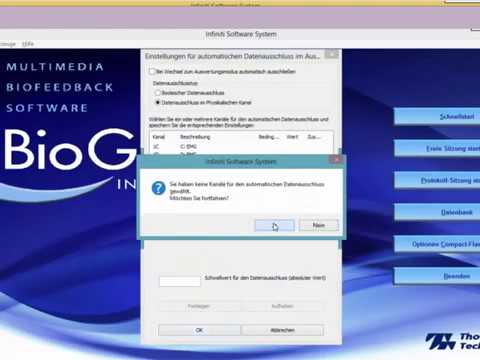Screen dimensions: 480x360
Task: Click OK in the settings dialog
Action: [x=199, y=330]
